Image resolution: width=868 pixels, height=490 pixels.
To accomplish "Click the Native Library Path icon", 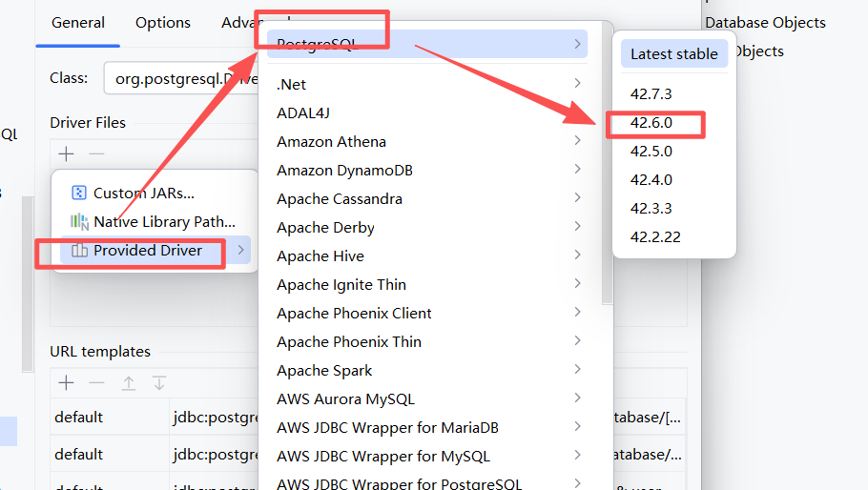I will coord(79,222).
